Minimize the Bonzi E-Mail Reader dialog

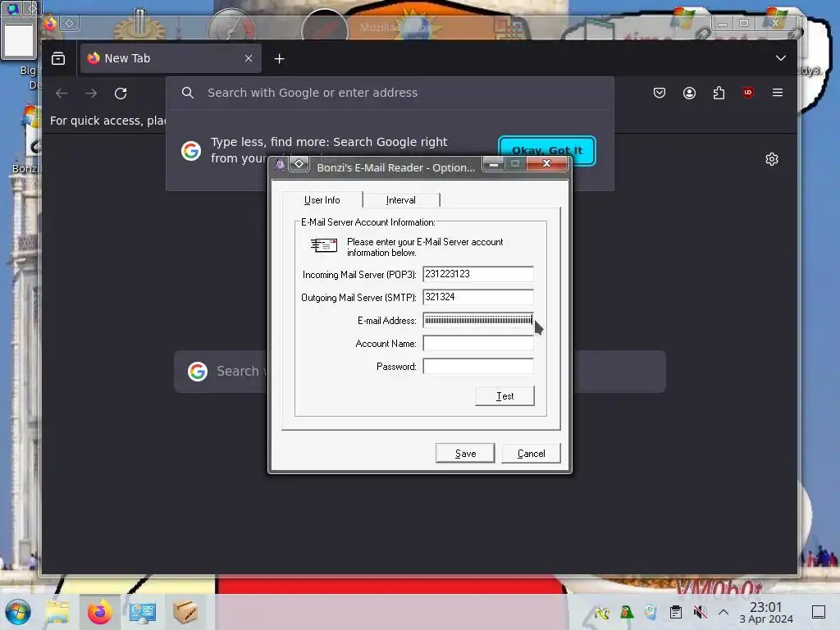pos(493,163)
